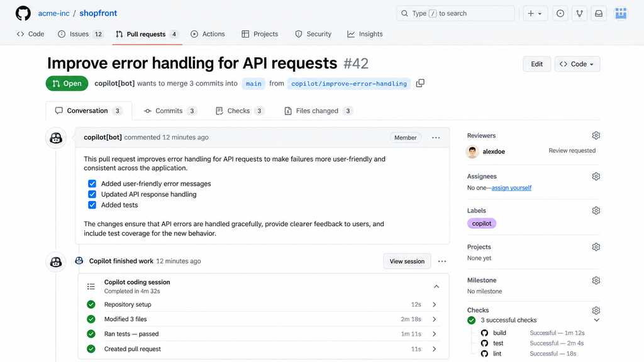Open the Insights tab

tap(365, 34)
